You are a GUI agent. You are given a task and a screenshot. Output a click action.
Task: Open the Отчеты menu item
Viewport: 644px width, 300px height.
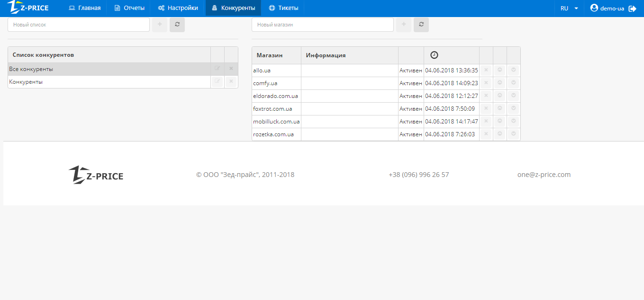[x=129, y=8]
